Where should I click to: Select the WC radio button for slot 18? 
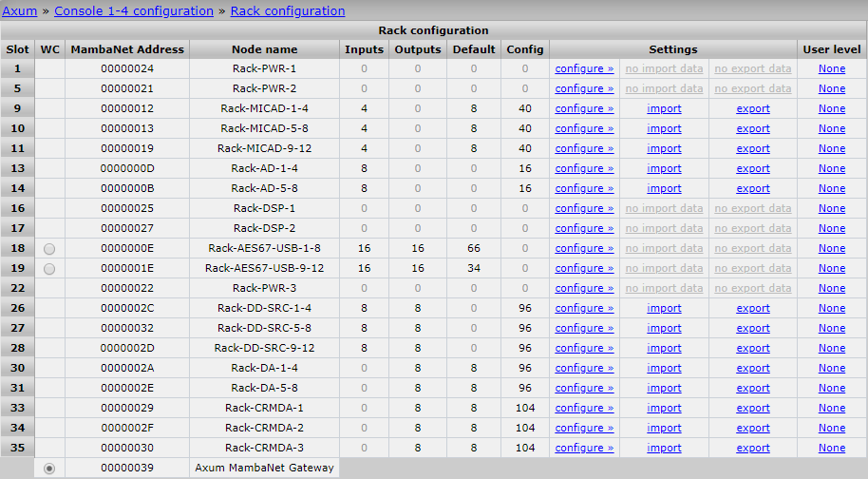click(x=49, y=248)
